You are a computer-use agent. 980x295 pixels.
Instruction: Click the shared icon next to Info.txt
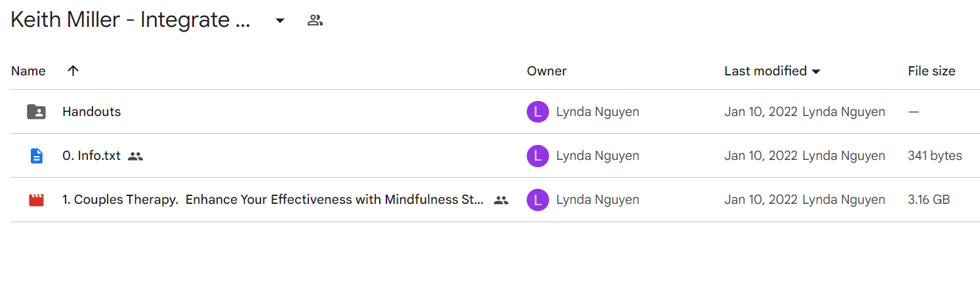coord(135,156)
